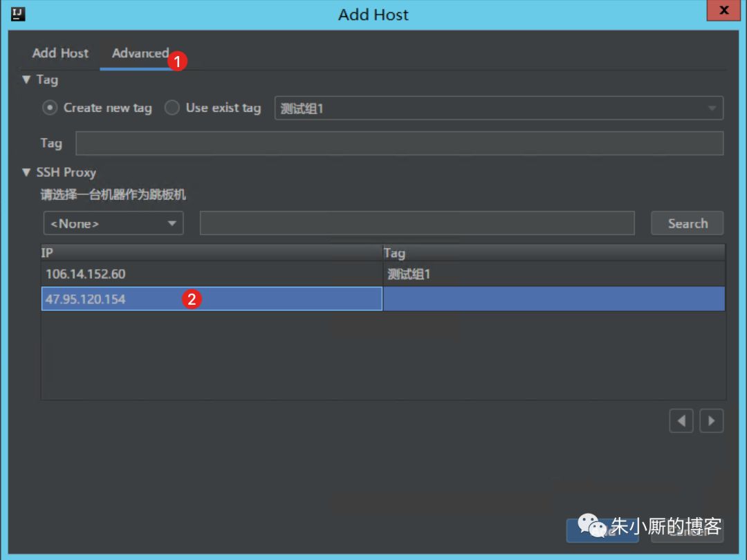Switch to the Add Host tab
Image resolution: width=747 pixels, height=560 pixels.
coord(59,53)
